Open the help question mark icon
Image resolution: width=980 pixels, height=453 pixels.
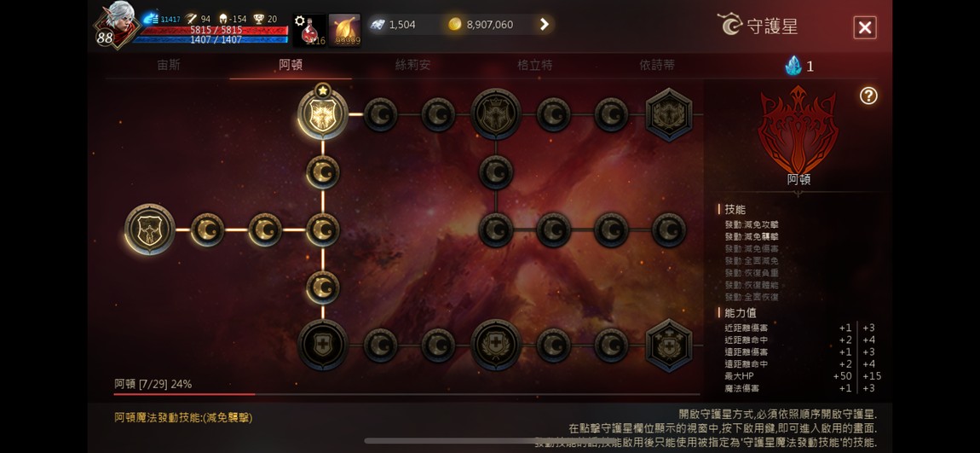pos(868,96)
